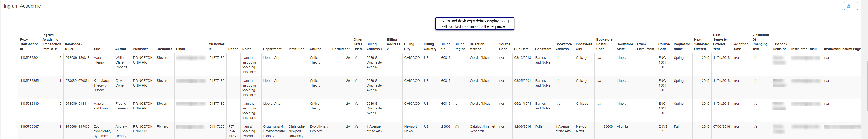Open the download export dropdown button
Screen dimensions: 868x139
point(850,6)
